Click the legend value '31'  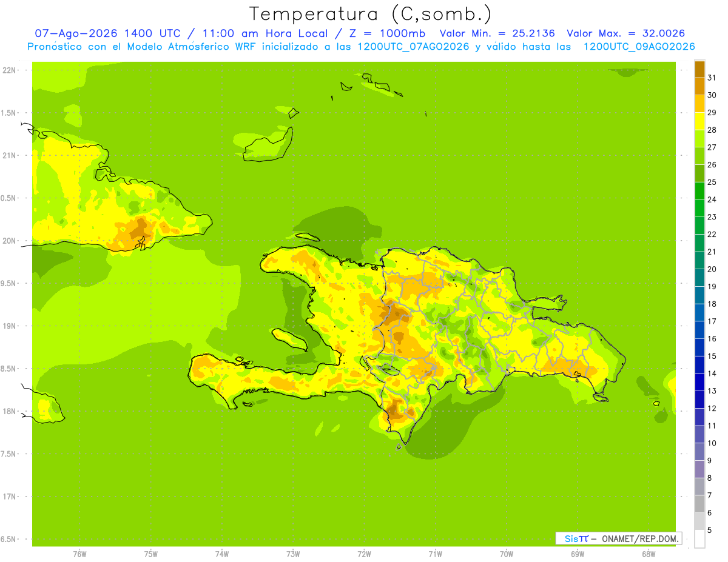tap(712, 78)
